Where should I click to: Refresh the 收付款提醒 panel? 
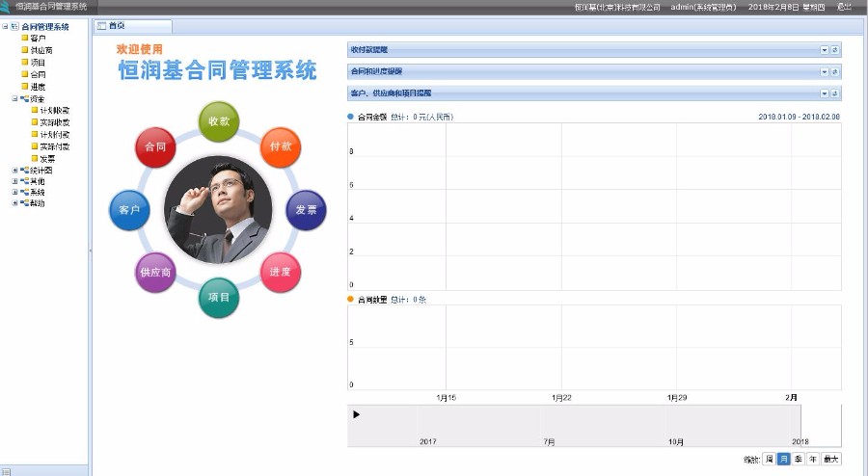tap(835, 50)
